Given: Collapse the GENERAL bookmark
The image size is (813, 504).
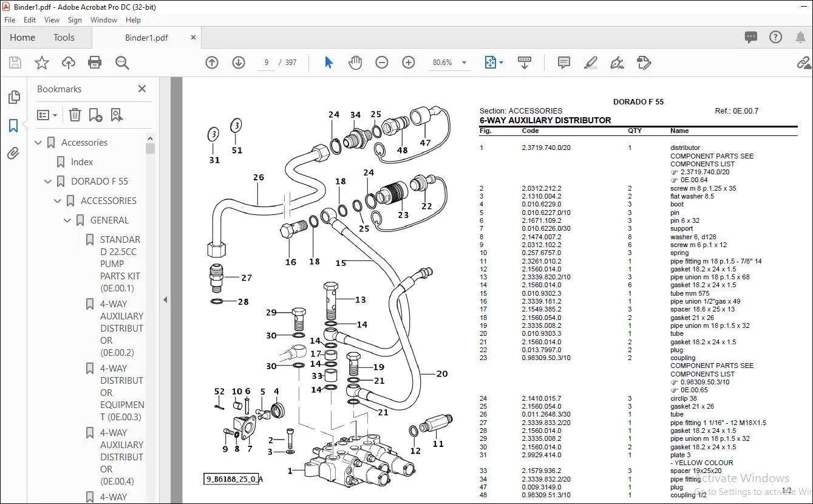Looking at the screenshot, I should (x=67, y=220).
